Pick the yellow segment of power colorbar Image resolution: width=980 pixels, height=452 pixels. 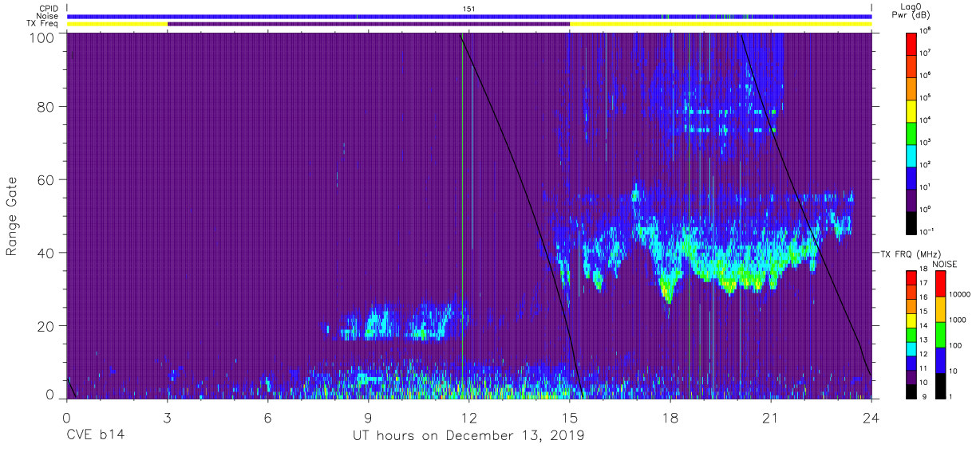[x=912, y=109]
